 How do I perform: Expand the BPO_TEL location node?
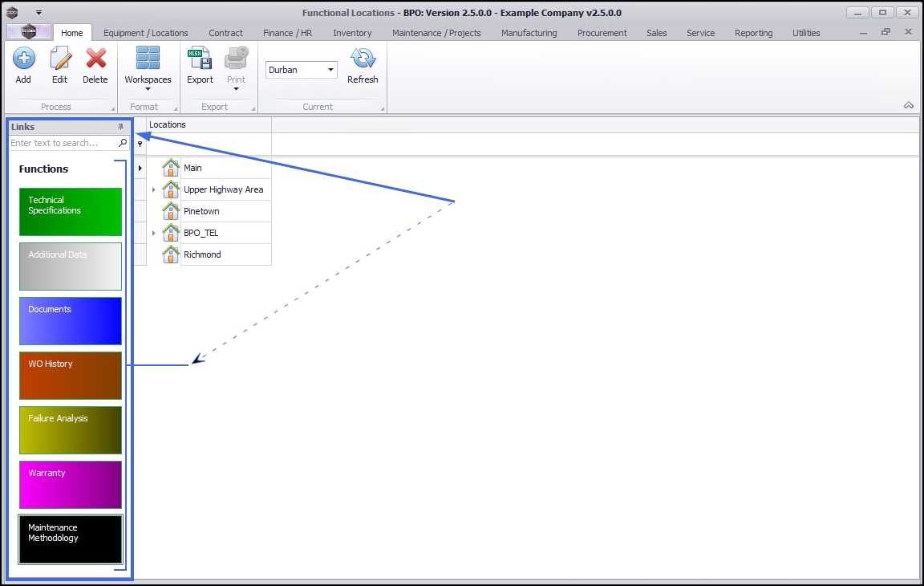tap(154, 234)
